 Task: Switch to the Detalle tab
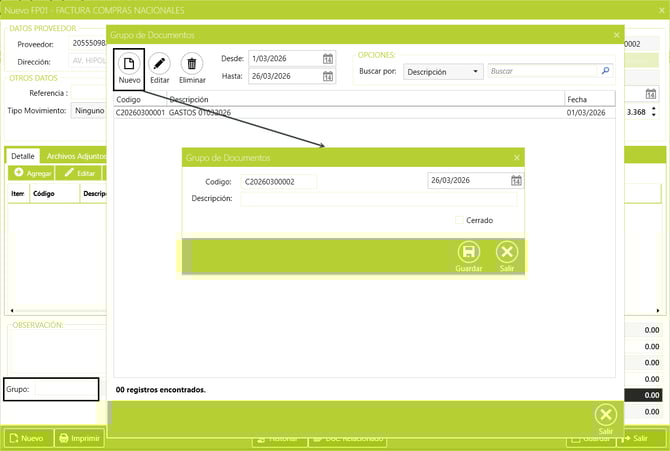point(23,157)
